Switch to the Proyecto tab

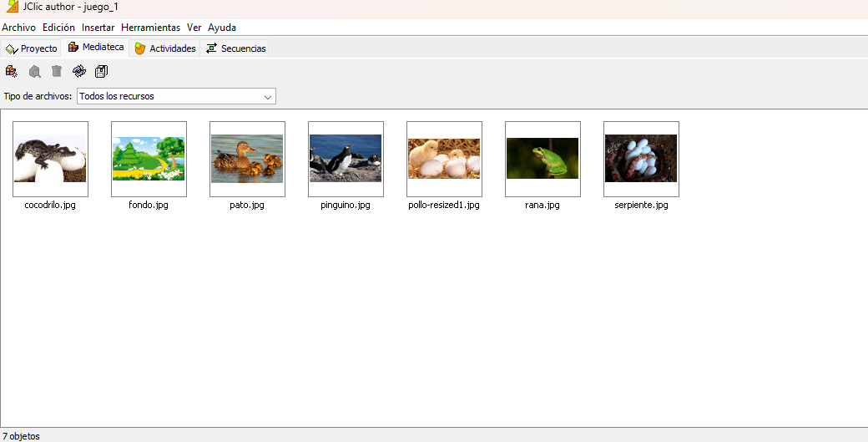(x=31, y=48)
